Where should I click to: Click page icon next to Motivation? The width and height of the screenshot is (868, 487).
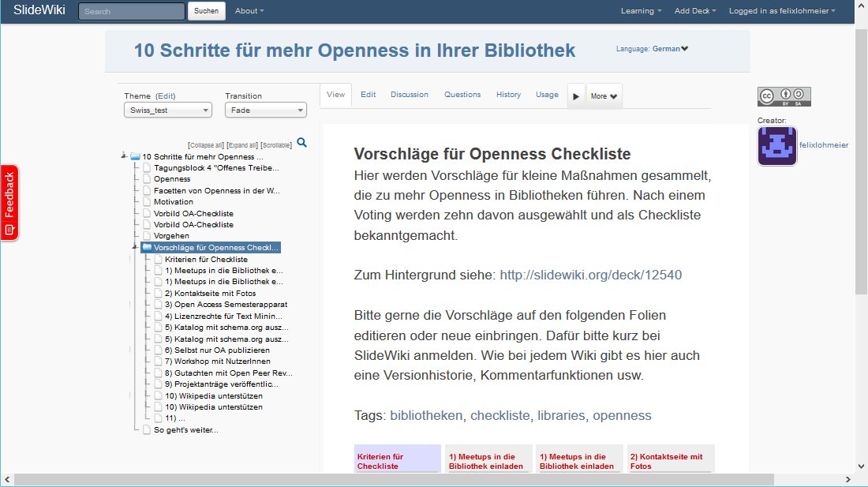147,202
